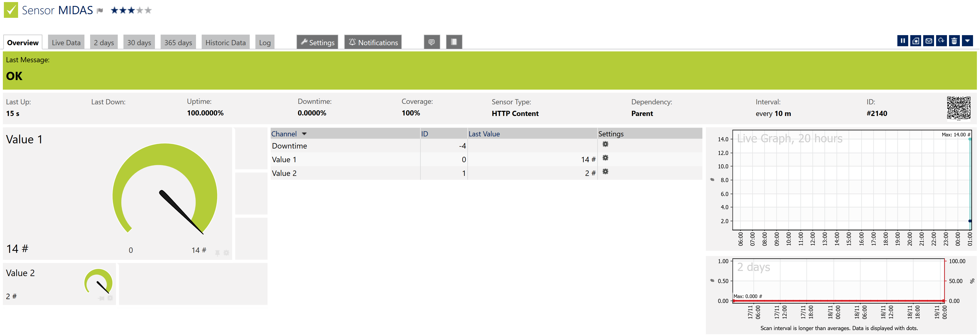Click the Last Up '15 s' value
Screen dimensions: 980x335
click(13, 113)
